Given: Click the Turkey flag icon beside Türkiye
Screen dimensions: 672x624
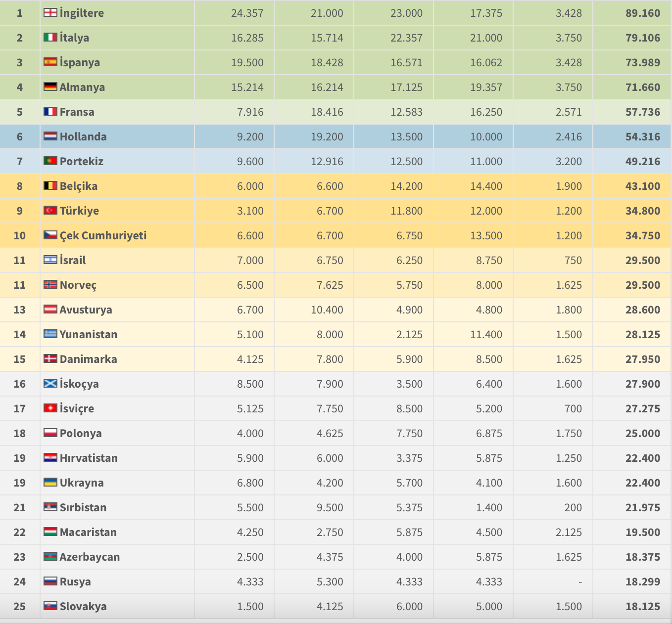Looking at the screenshot, I should point(50,210).
